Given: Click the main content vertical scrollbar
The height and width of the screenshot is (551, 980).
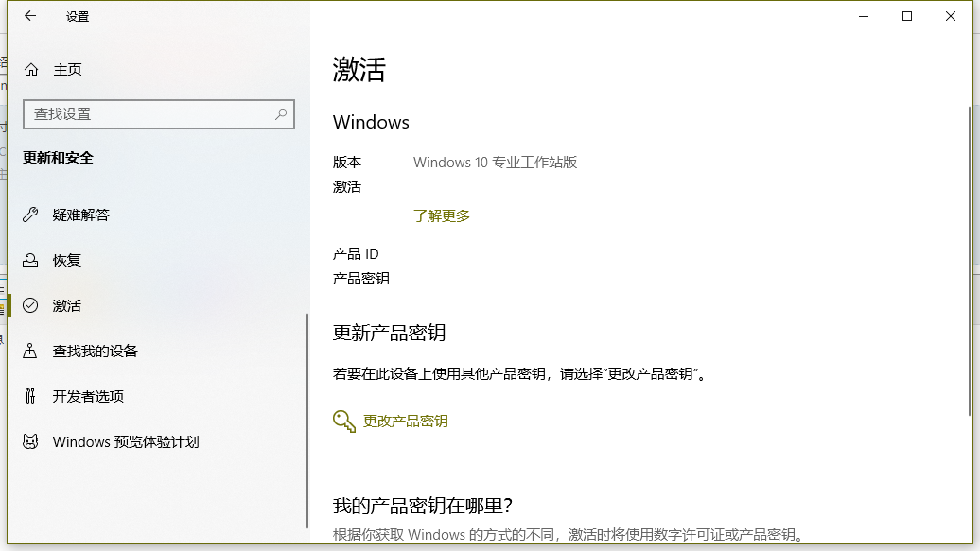Looking at the screenshot, I should click(x=970, y=261).
